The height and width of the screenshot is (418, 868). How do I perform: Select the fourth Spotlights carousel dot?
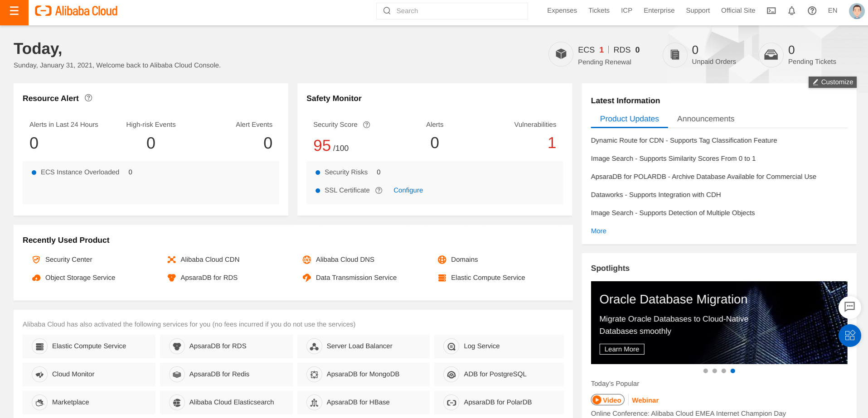(733, 370)
